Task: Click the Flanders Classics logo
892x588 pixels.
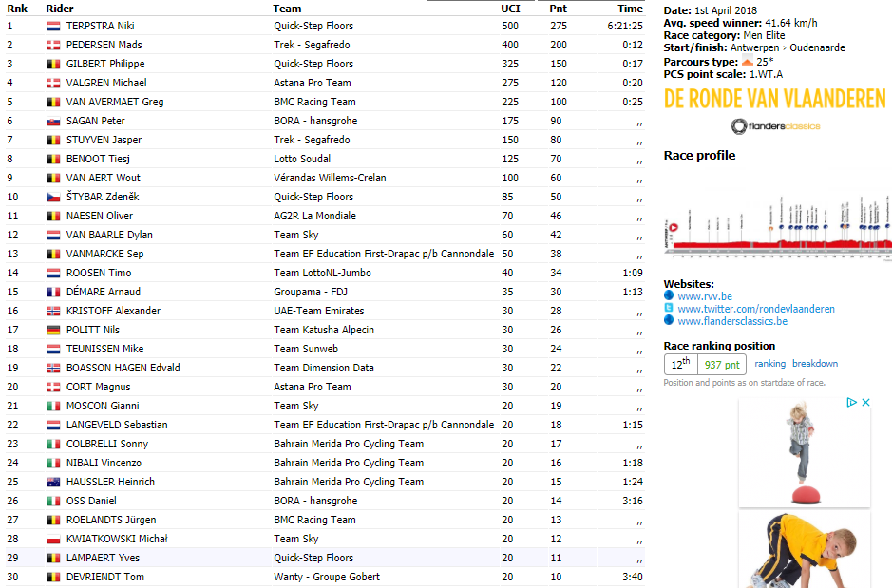Action: (775, 126)
